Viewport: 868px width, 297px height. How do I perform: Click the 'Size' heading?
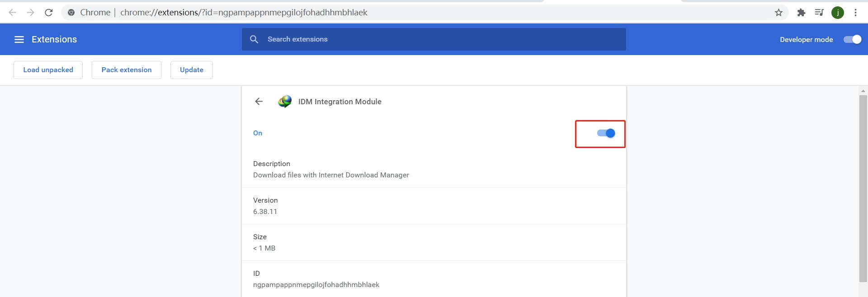coord(260,237)
